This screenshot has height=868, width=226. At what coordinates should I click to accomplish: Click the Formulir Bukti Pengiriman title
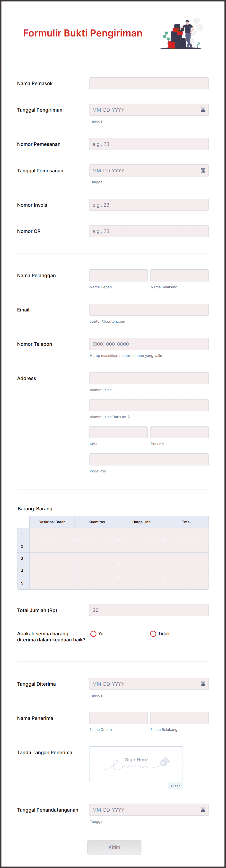(x=83, y=33)
